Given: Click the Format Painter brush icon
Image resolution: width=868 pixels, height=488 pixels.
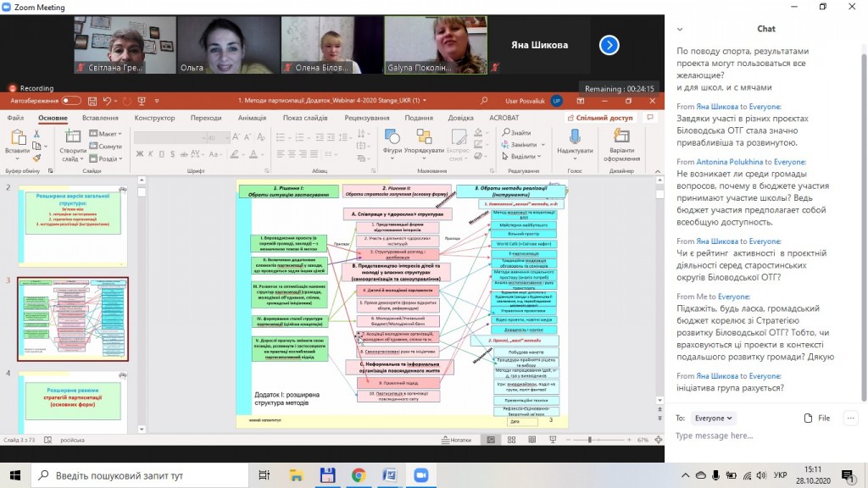Looking at the screenshot, I should point(36,158).
